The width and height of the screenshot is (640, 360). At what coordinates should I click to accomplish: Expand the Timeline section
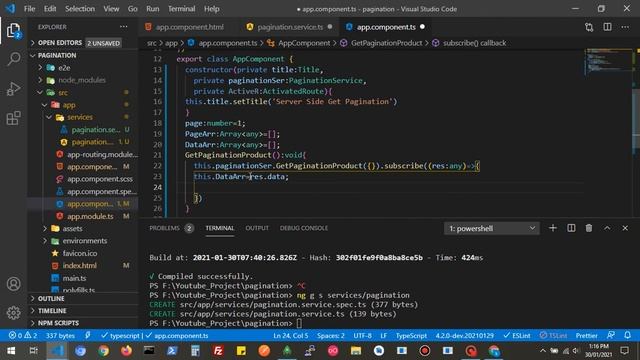coord(83,311)
